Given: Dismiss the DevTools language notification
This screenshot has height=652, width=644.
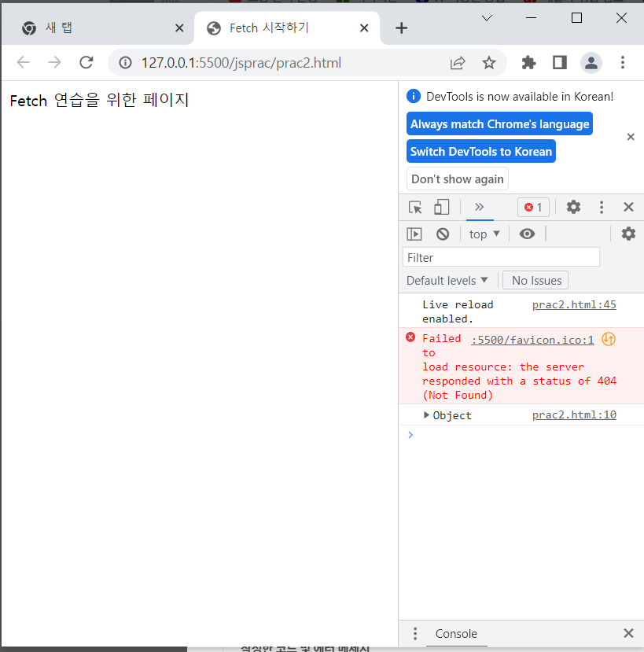Looking at the screenshot, I should 631,137.
